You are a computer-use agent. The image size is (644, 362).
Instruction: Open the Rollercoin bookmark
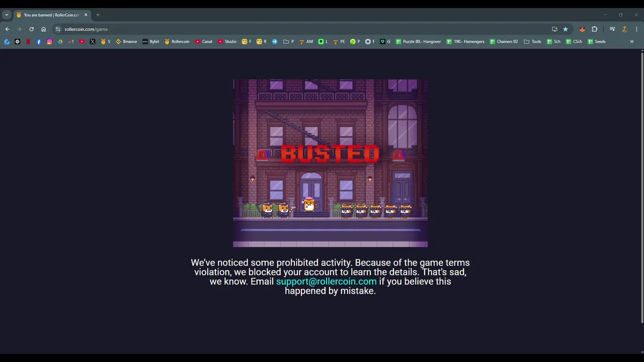pyautogui.click(x=177, y=42)
